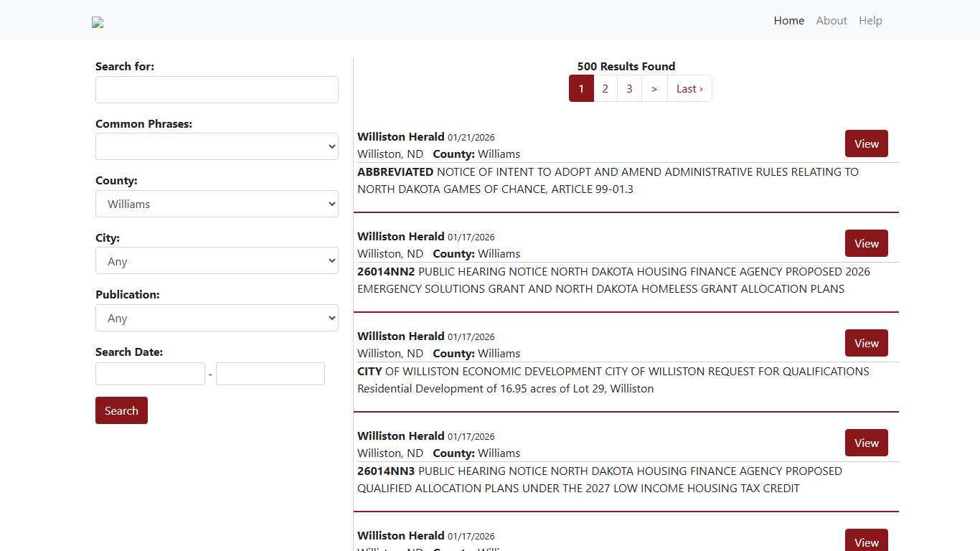This screenshot has height=551, width=980.
Task: View the 26014NN3 tax credit notice
Action: click(x=866, y=443)
